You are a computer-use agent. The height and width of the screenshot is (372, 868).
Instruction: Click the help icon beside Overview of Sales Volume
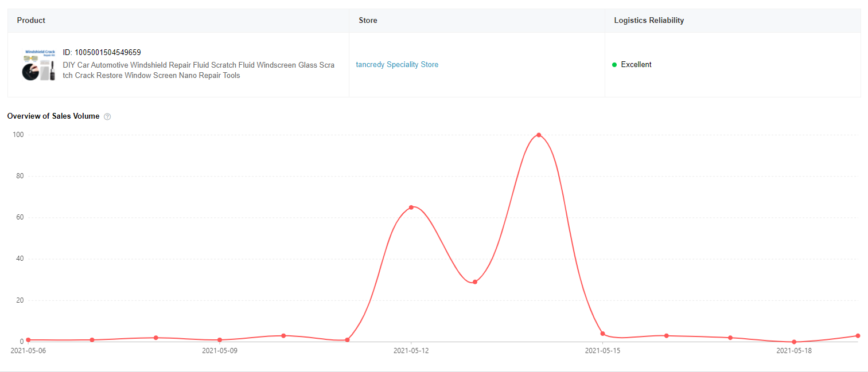coord(107,116)
